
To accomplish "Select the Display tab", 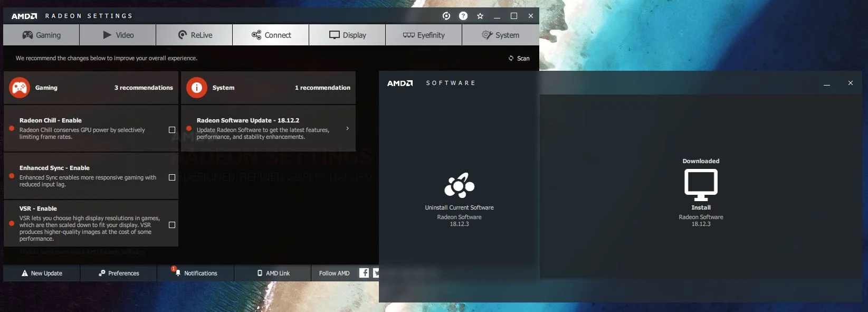I will click(347, 35).
